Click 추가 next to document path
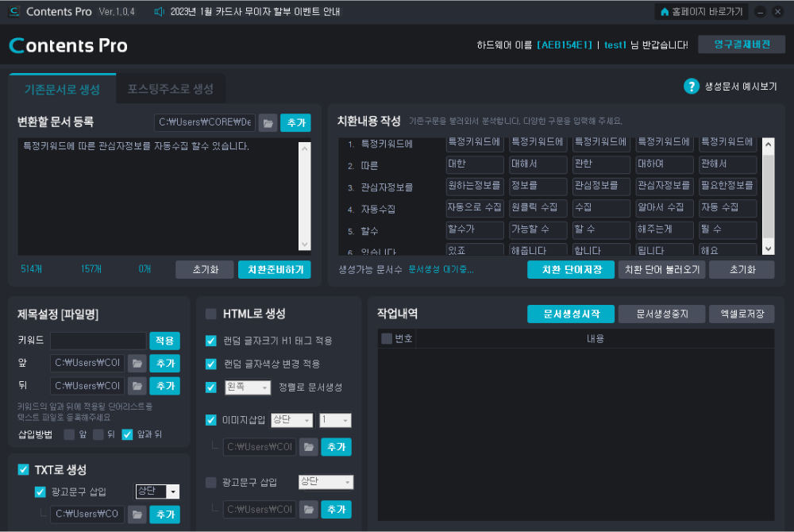 [295, 122]
